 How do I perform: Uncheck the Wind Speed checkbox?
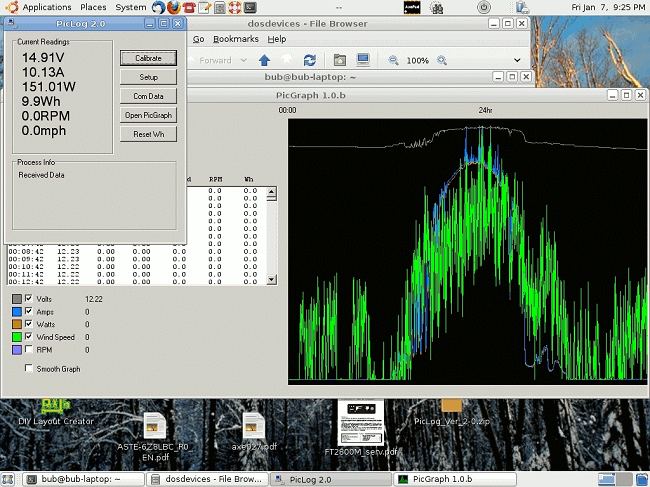29,337
